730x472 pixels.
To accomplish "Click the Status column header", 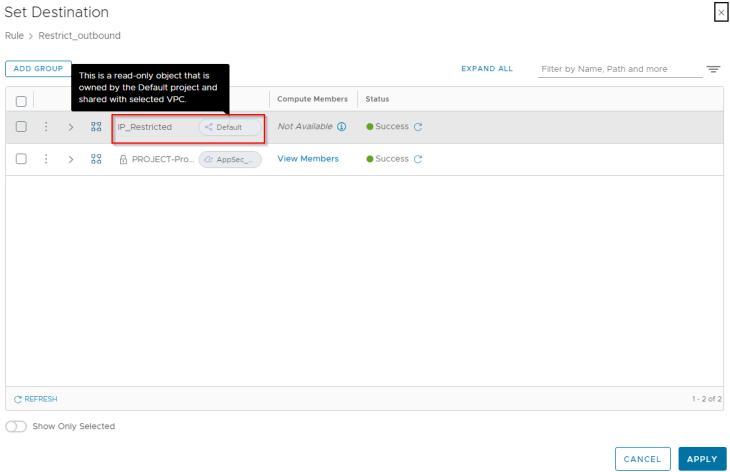I will click(377, 99).
